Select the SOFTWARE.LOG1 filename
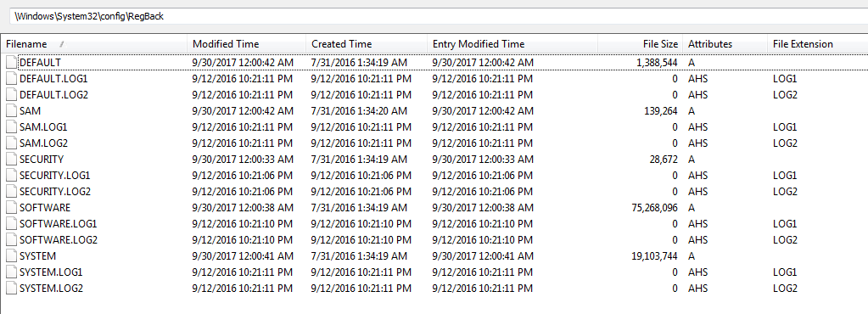868x314 pixels. coord(59,224)
